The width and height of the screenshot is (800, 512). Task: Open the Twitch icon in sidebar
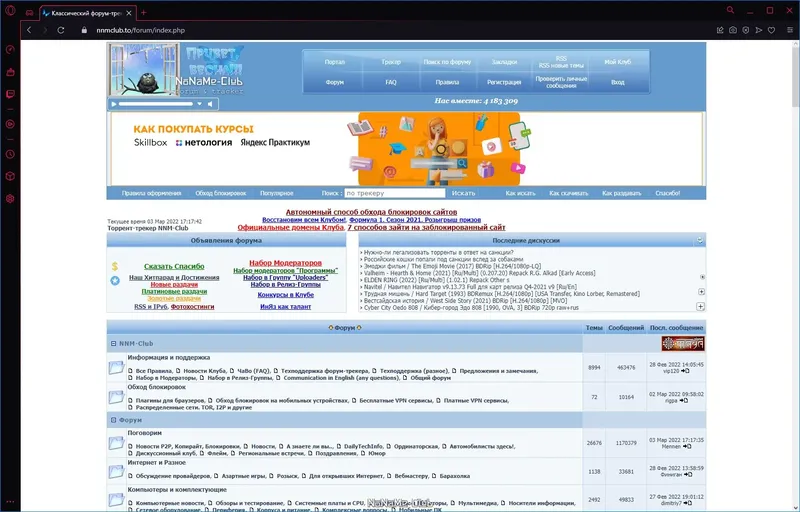pos(10,94)
